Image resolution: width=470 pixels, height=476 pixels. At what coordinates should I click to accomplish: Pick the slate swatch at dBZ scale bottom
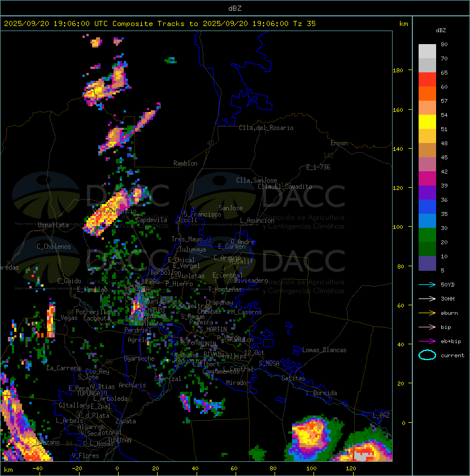pyautogui.click(x=427, y=263)
